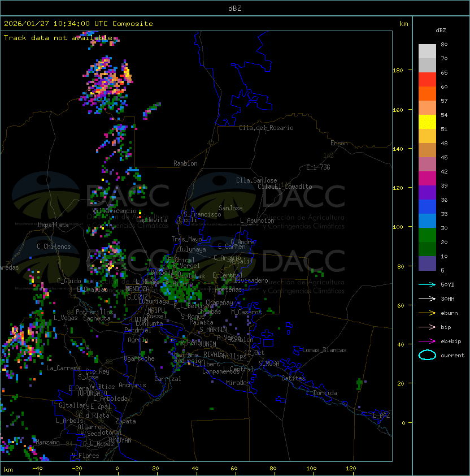Click the 'L_Dormida' place label
The width and height of the screenshot is (470, 476).
coord(321,393)
